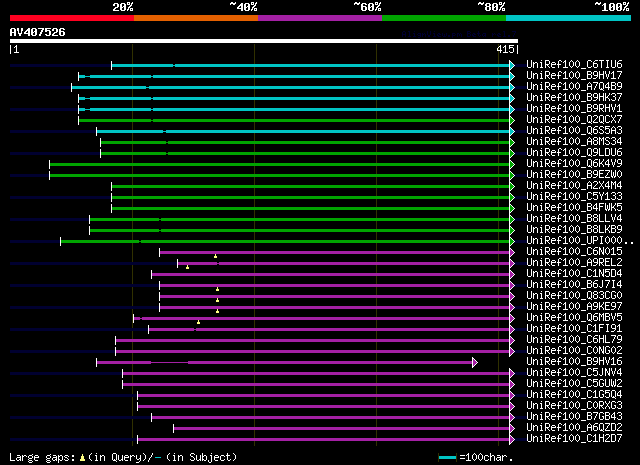Click the 415 end position label

click(x=505, y=49)
